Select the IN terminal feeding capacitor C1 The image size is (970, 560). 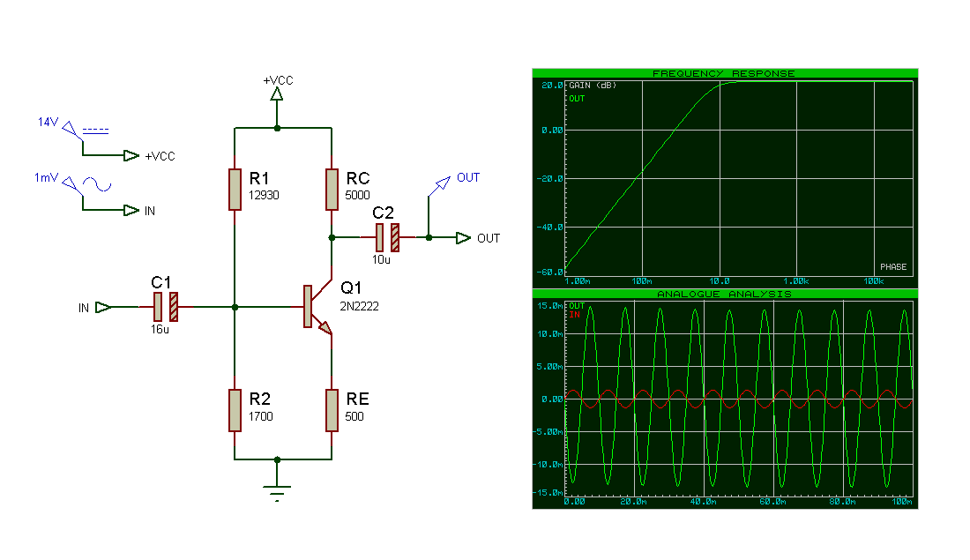point(103,307)
